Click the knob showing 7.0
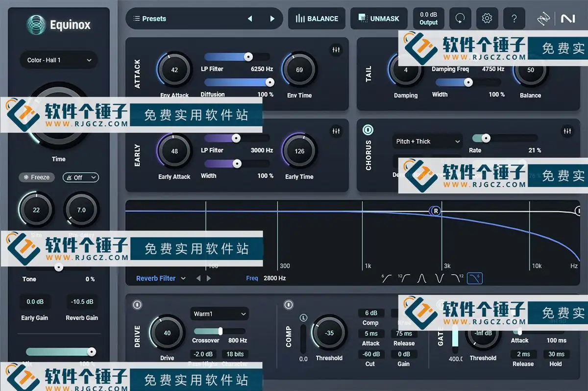The width and height of the screenshot is (588, 391). pos(81,210)
